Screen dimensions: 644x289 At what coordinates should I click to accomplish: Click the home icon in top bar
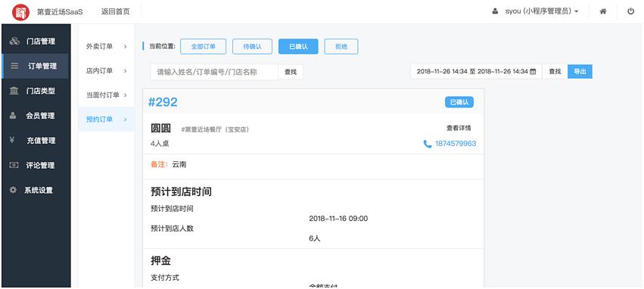tap(603, 11)
